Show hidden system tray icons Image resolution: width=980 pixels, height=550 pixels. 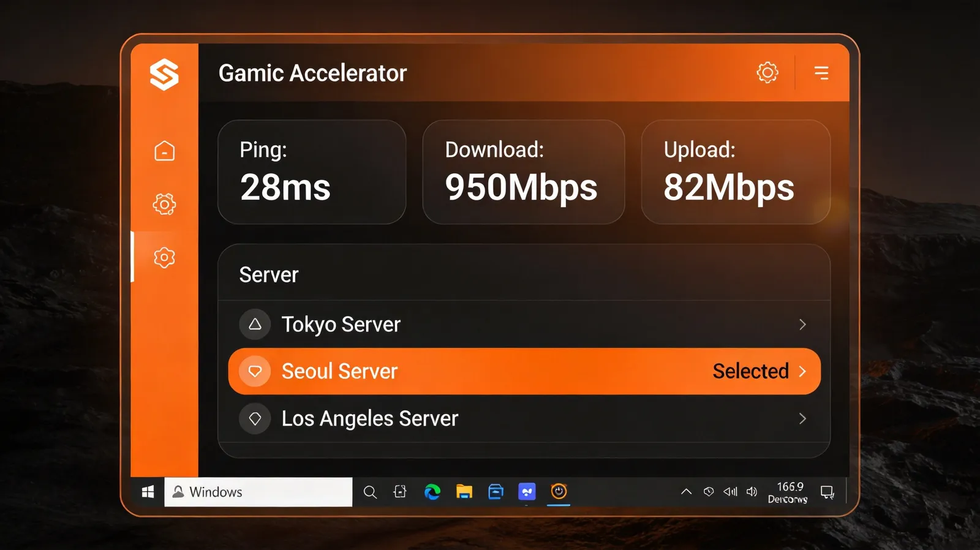coord(687,491)
